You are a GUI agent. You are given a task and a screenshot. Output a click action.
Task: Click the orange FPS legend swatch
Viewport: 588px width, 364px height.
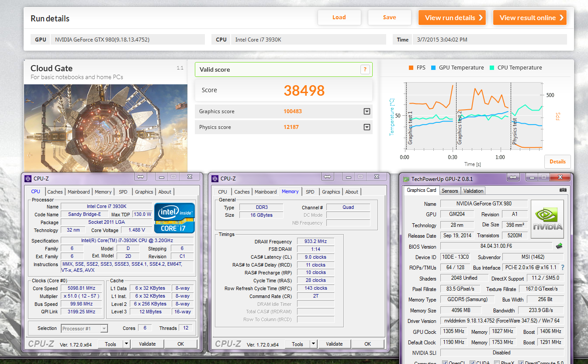(411, 68)
